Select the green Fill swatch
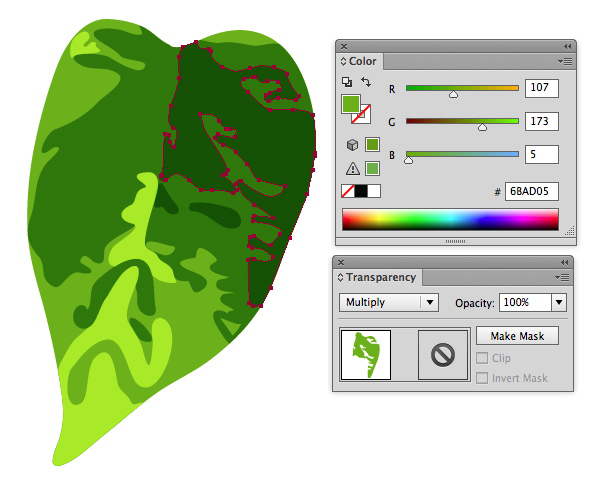Image resolution: width=600 pixels, height=480 pixels. point(351,104)
